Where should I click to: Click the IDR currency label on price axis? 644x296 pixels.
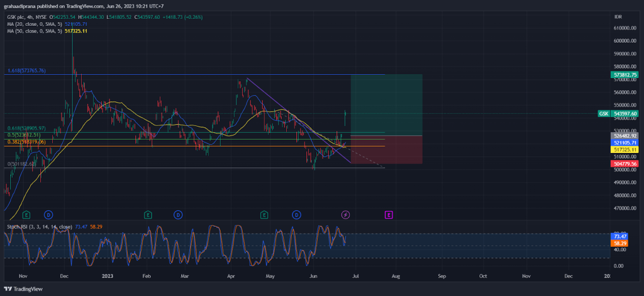(x=618, y=17)
